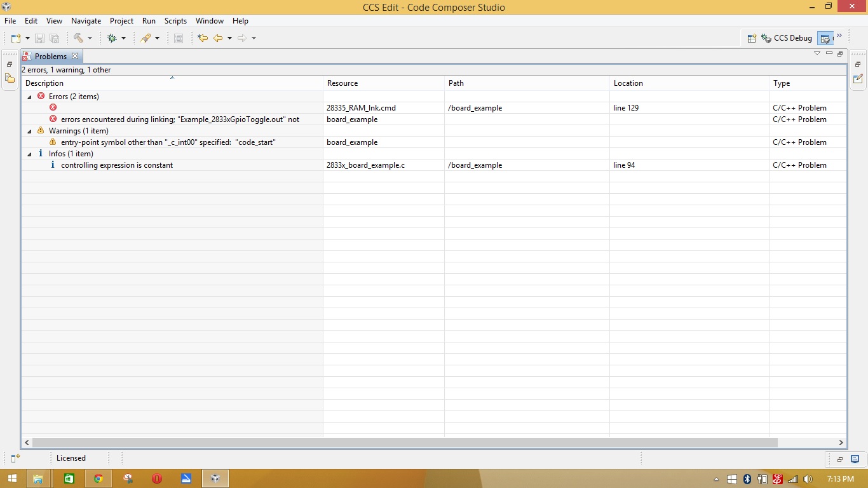The image size is (868, 488).
Task: Sort by the Resource column header
Action: click(384, 83)
